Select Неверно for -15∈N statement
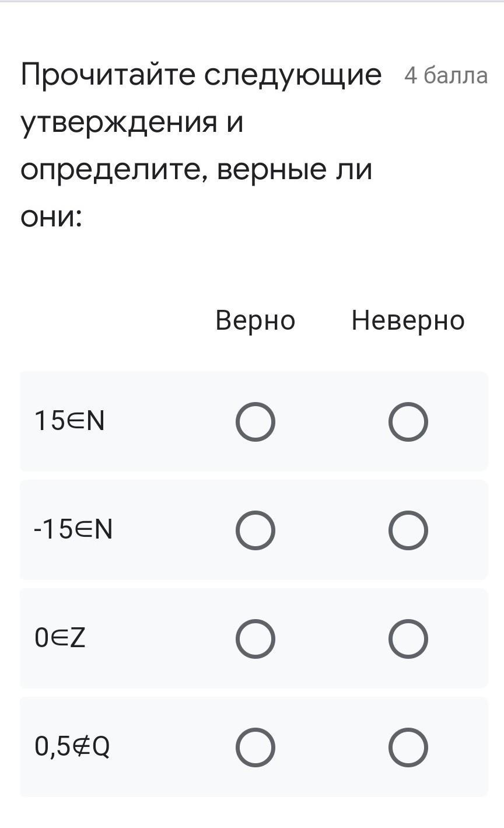This screenshot has height=828, width=504. coord(408,530)
